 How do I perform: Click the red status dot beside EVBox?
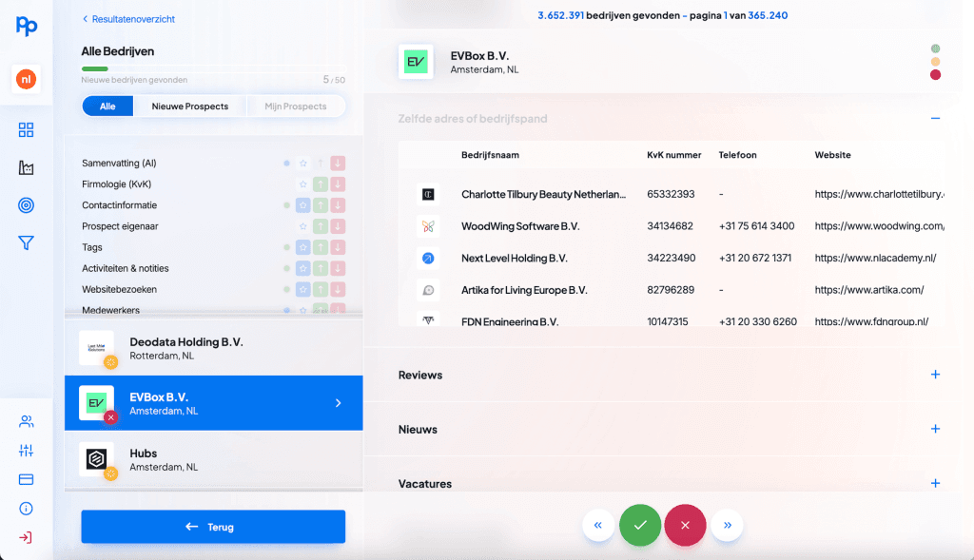point(935,75)
